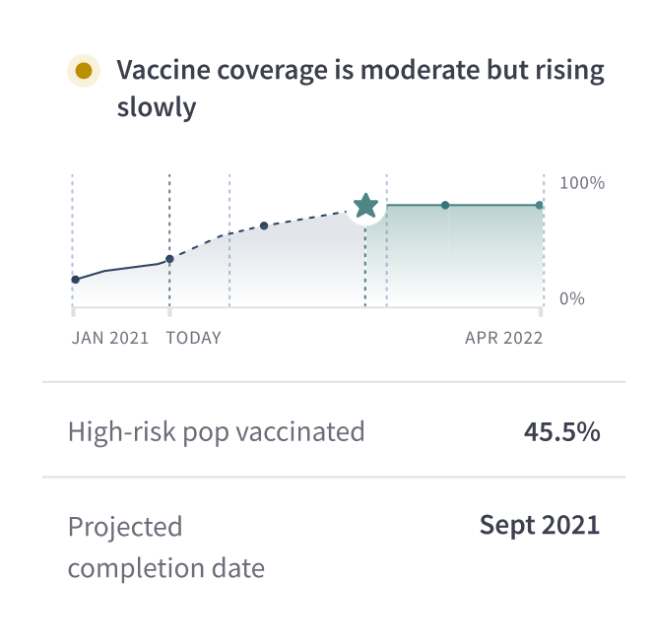This screenshot has width=653, height=644.
Task: Click the middle teal dot on plateau line
Action: pos(445,205)
